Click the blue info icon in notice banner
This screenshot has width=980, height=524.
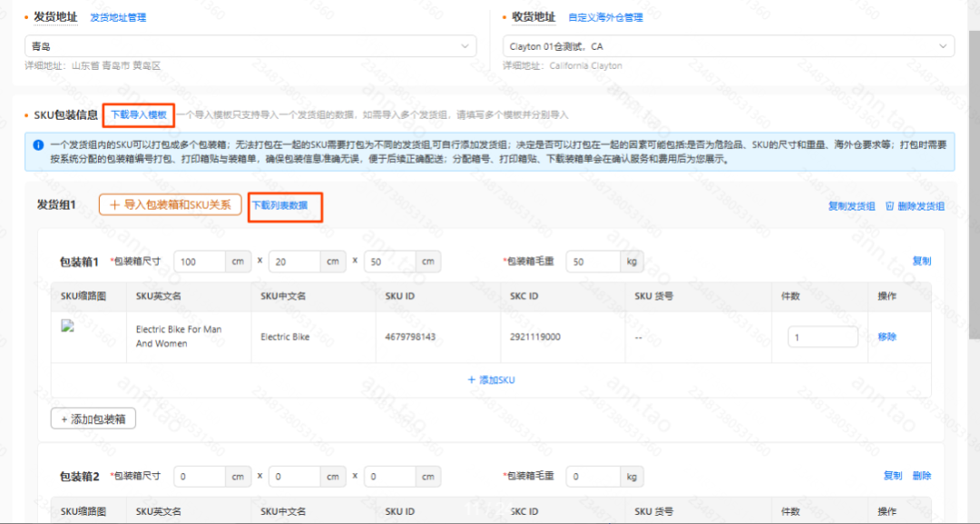38,144
